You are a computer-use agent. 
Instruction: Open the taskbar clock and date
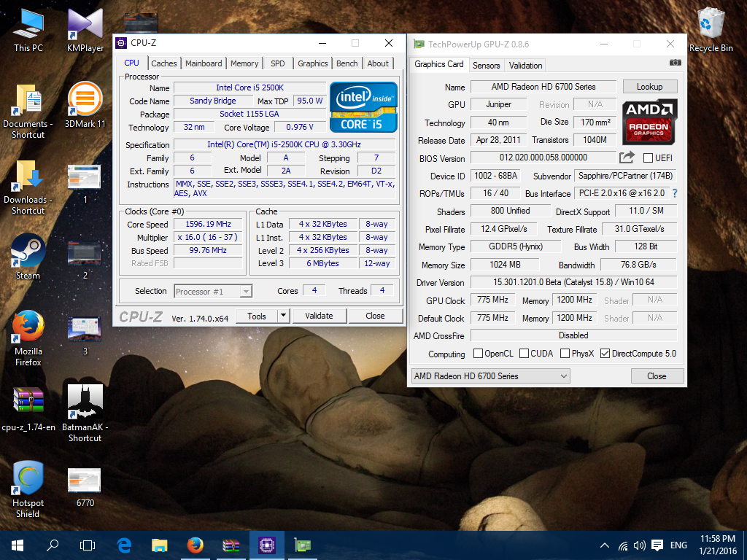click(x=718, y=545)
